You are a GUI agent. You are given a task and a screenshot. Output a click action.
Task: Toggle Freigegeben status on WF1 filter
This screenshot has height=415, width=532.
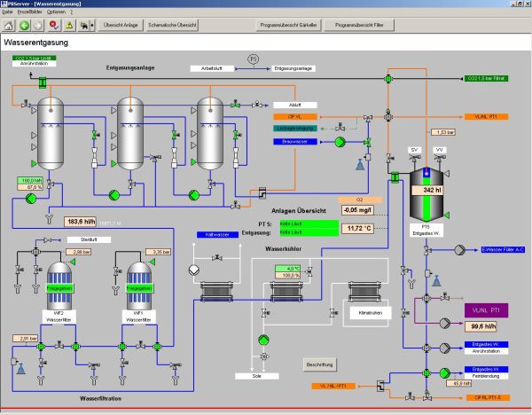(x=137, y=288)
